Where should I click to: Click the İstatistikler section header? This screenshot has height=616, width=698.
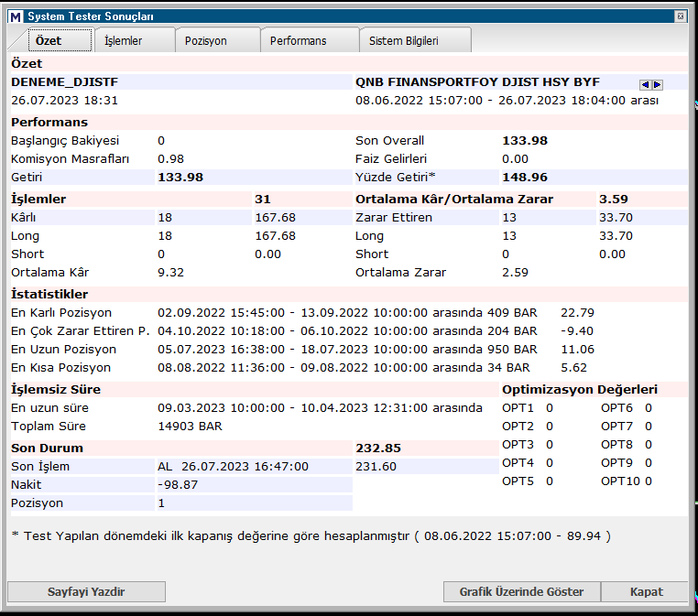(x=49, y=295)
